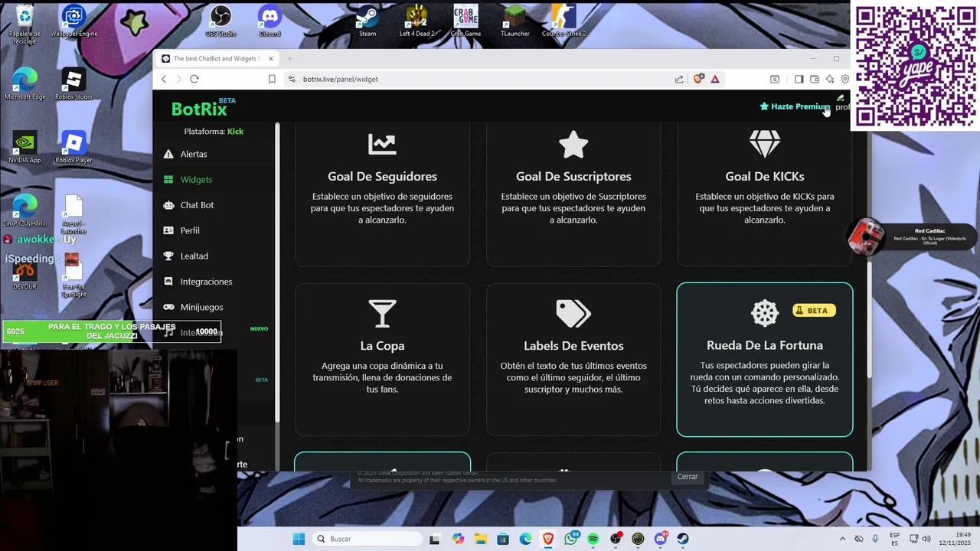Click the tags icon for Labels De Eventos
The width and height of the screenshot is (980, 551).
[573, 313]
